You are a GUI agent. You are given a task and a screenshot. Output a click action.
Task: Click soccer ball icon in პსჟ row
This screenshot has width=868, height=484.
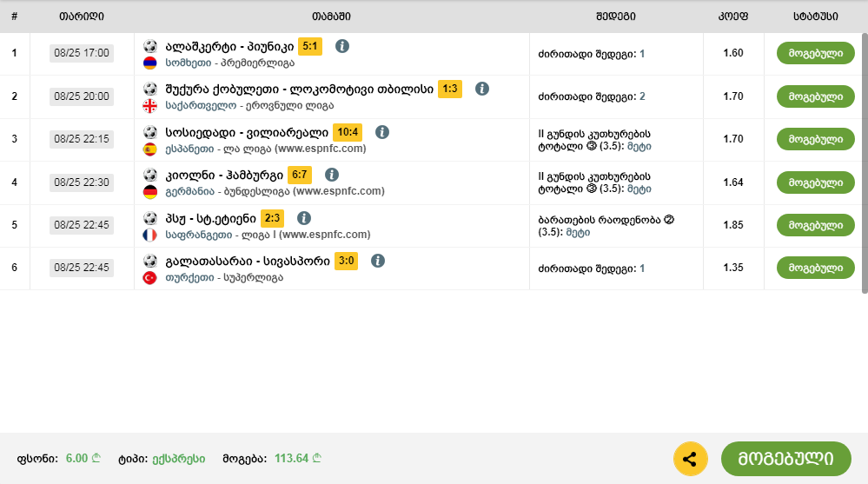click(150, 218)
